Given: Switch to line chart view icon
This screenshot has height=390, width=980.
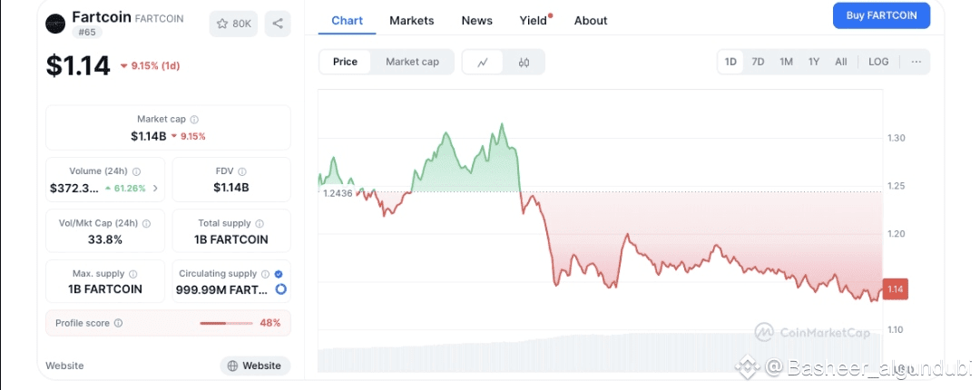Looking at the screenshot, I should (483, 62).
